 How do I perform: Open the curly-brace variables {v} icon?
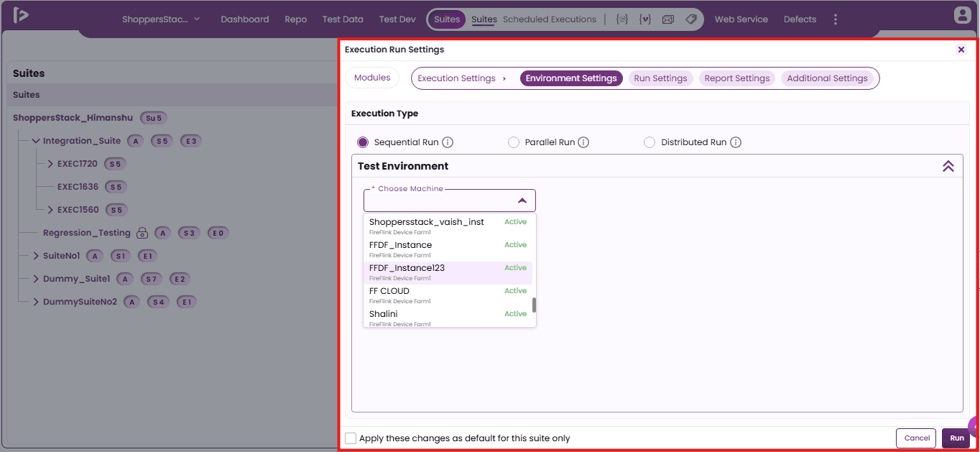645,19
